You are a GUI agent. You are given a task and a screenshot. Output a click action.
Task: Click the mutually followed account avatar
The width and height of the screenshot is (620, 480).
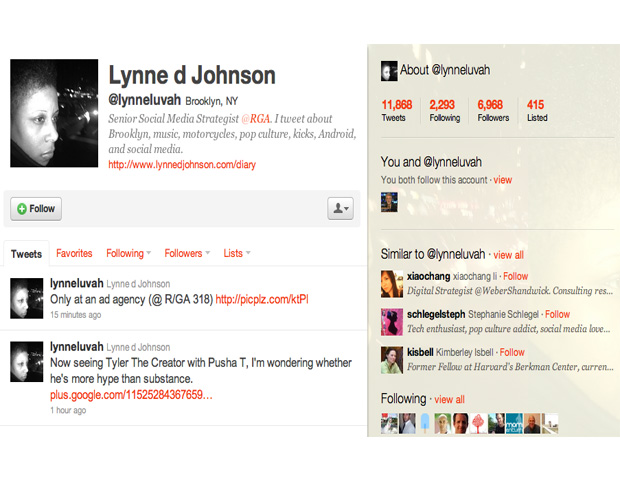pyautogui.click(x=389, y=203)
